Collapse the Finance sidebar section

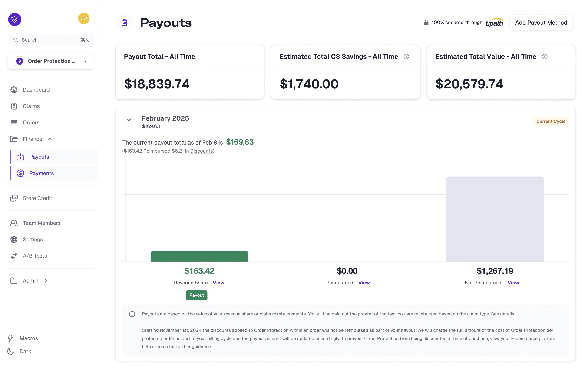[50, 139]
